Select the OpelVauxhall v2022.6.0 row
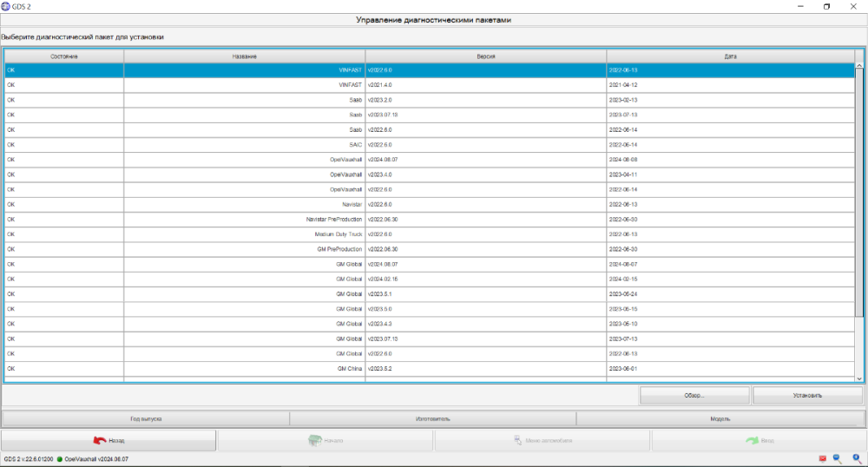This screenshot has width=868, height=467. coord(430,190)
